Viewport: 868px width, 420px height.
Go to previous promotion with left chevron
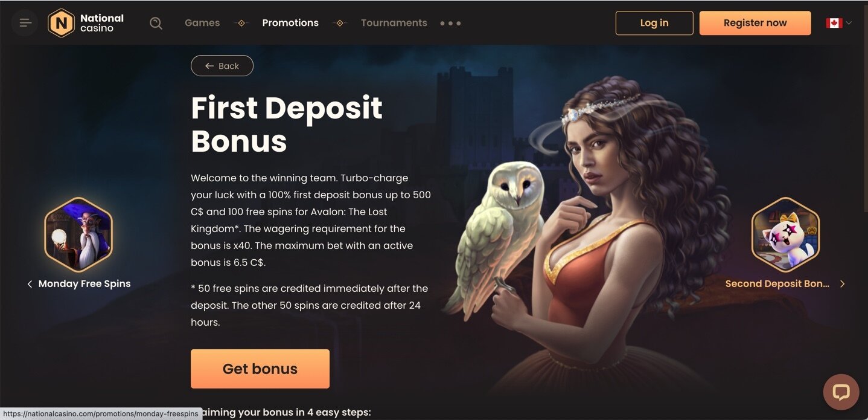tap(30, 284)
